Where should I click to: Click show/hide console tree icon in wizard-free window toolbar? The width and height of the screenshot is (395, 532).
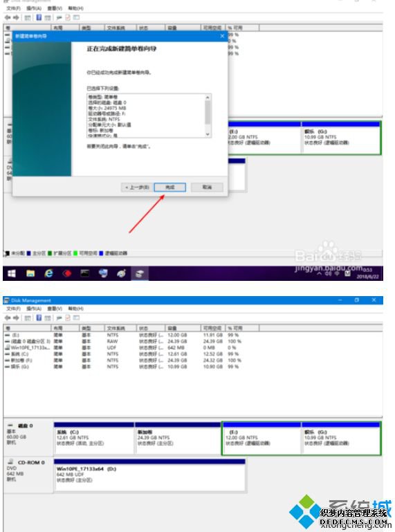point(28,318)
